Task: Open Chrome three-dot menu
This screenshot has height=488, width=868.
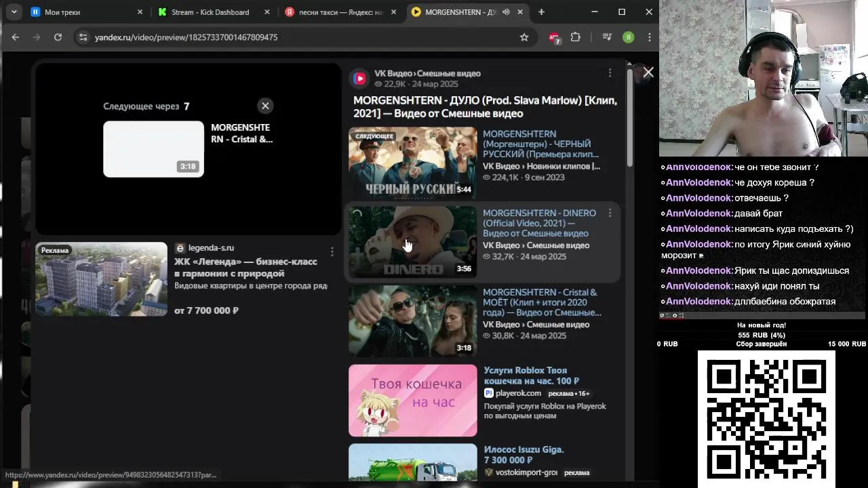Action: coord(650,37)
